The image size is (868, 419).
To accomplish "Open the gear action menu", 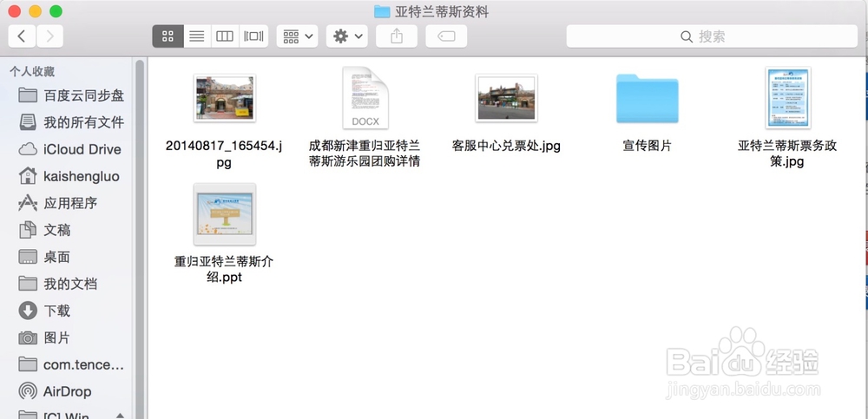I will pyautogui.click(x=347, y=36).
